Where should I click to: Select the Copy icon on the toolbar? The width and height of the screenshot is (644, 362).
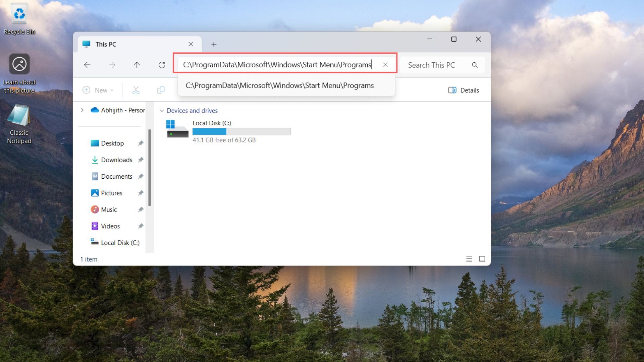pyautogui.click(x=161, y=90)
